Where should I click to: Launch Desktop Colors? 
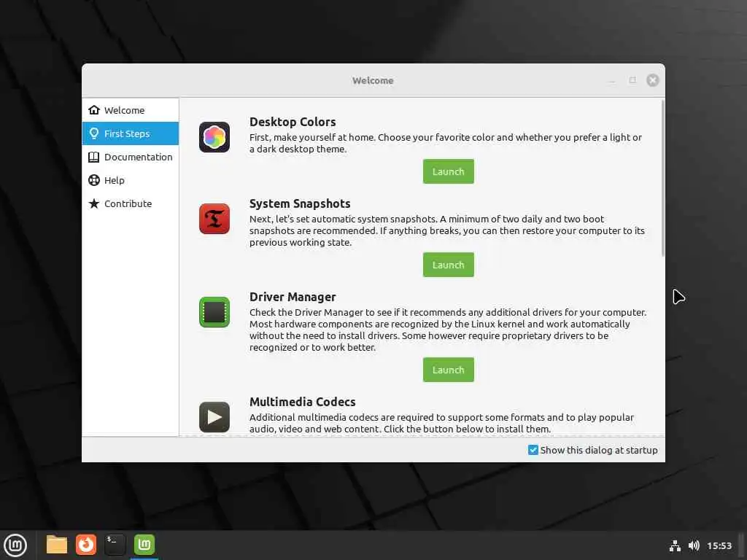pos(449,171)
